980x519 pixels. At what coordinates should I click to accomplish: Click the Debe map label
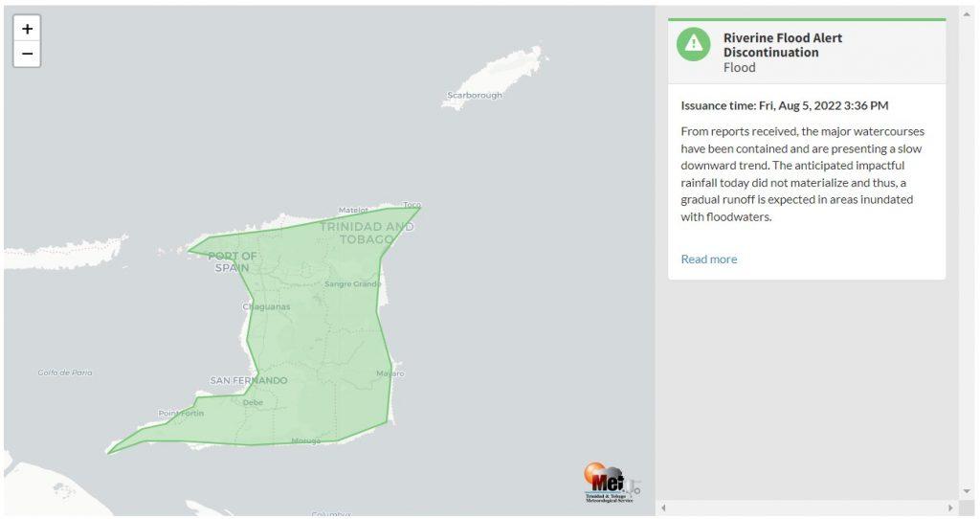(253, 402)
